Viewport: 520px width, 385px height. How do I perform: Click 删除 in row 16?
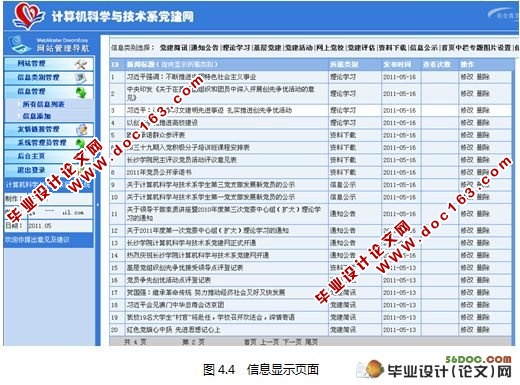[483, 280]
